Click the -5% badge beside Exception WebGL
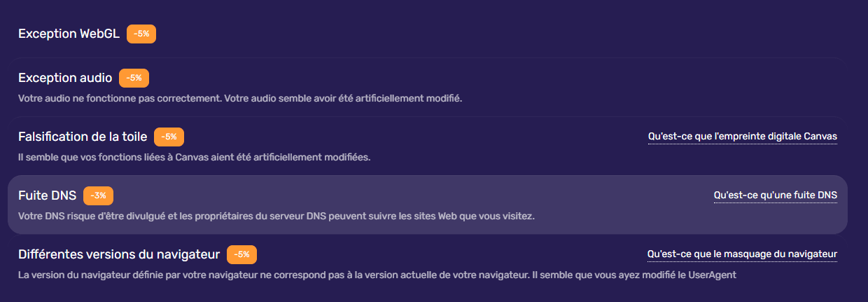868x302 pixels. point(141,34)
